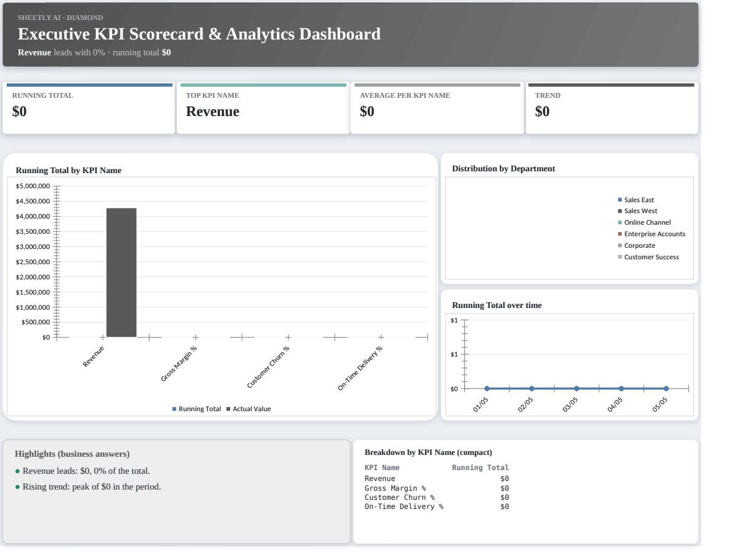Click the Breakdown by KPI Name (compact) heading
The height and width of the screenshot is (560, 745).
tap(428, 452)
